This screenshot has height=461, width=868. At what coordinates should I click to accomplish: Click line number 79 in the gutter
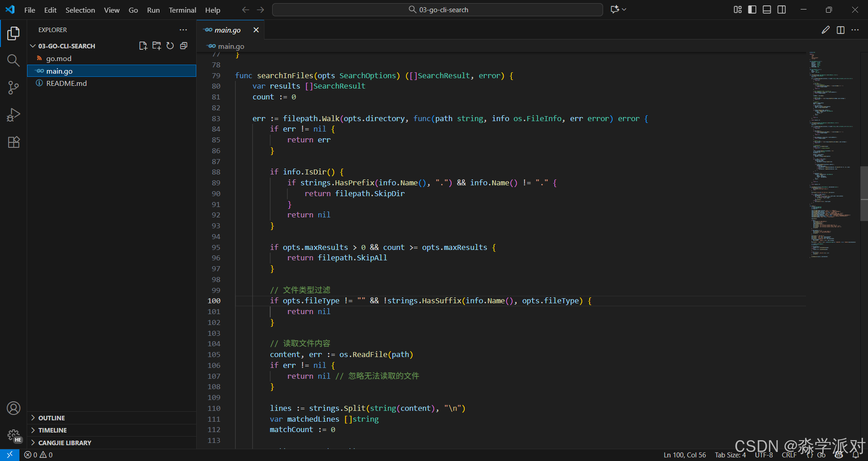click(x=216, y=75)
